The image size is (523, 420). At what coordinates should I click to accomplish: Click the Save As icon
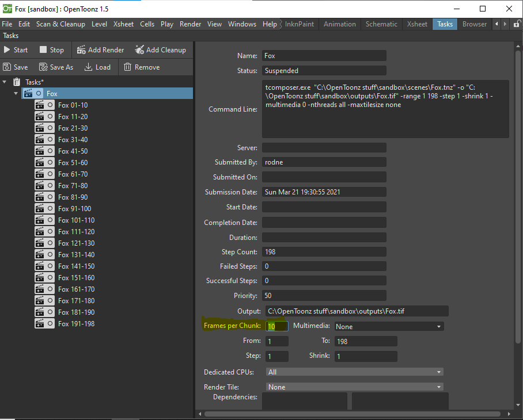(56, 67)
